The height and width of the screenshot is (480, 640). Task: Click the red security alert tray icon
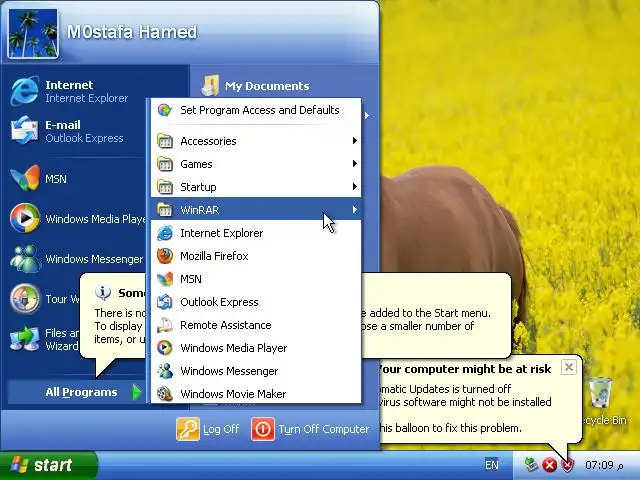pyautogui.click(x=549, y=465)
